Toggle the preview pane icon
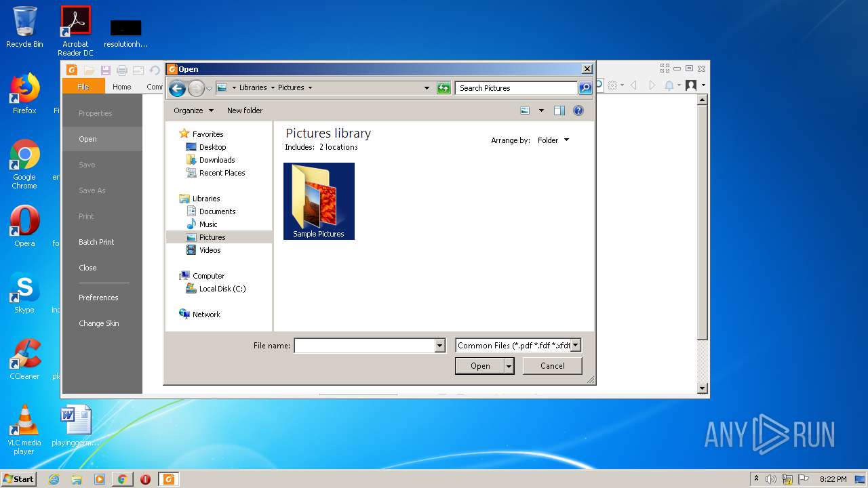The height and width of the screenshot is (488, 868). point(559,110)
